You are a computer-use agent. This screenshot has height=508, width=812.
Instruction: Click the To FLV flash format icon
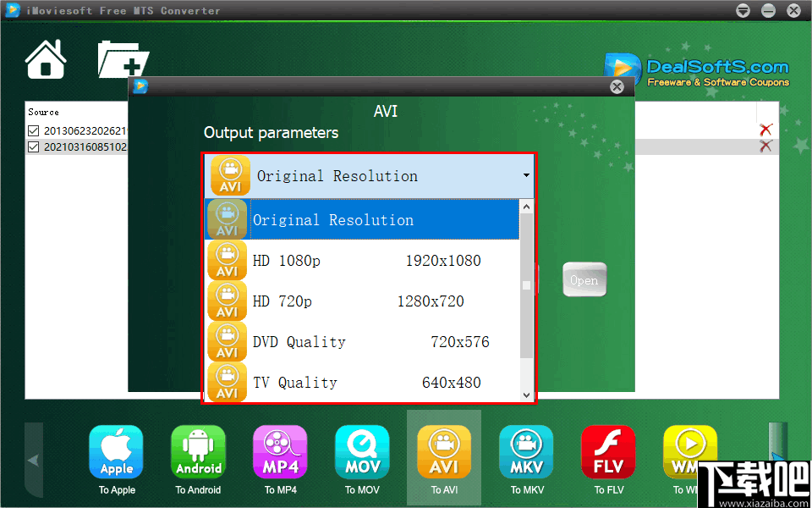click(608, 451)
